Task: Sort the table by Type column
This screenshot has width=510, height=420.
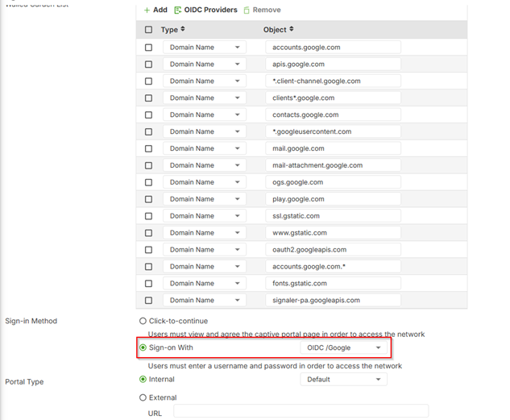Action: 173,30
